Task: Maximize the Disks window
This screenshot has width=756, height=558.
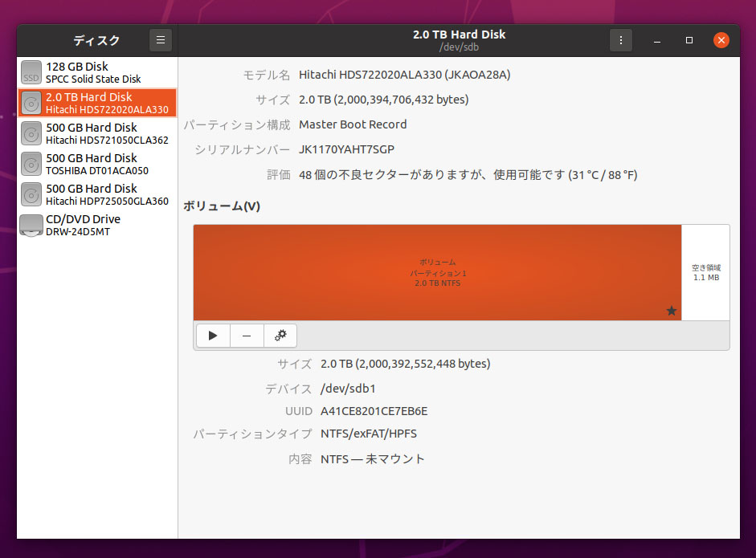Action: [689, 40]
